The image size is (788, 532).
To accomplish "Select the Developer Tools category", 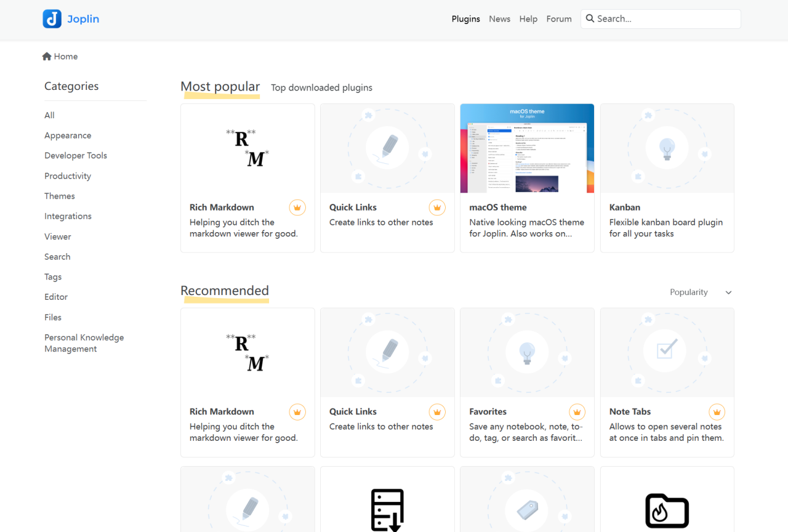I will click(76, 156).
